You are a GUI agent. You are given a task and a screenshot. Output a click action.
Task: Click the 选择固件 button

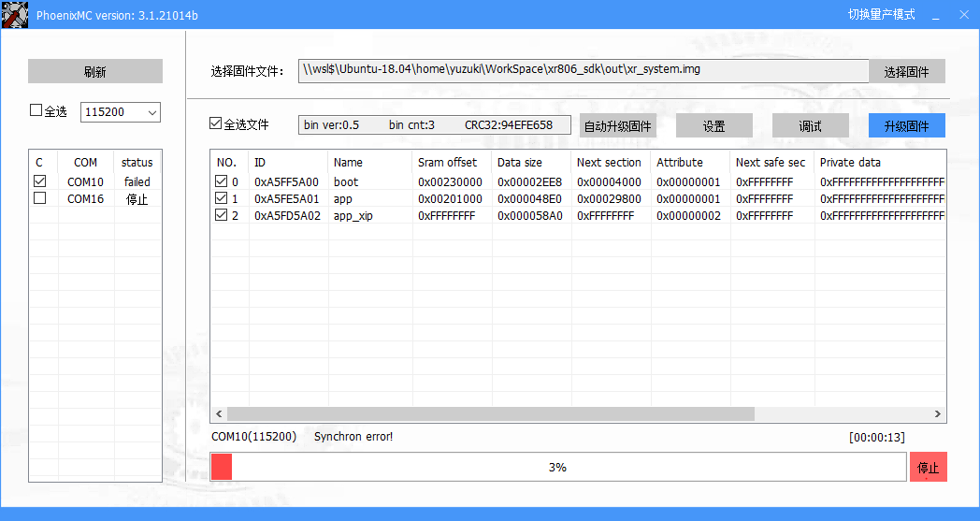(x=906, y=71)
